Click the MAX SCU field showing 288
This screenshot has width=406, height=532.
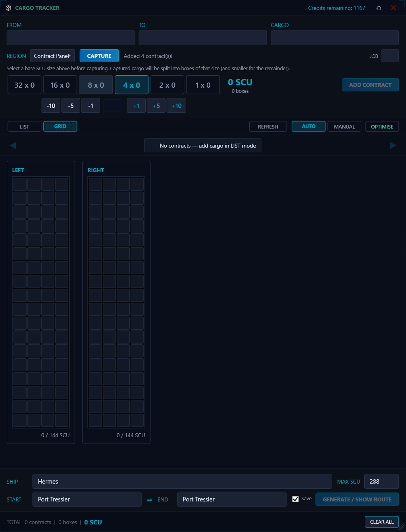pos(381,481)
